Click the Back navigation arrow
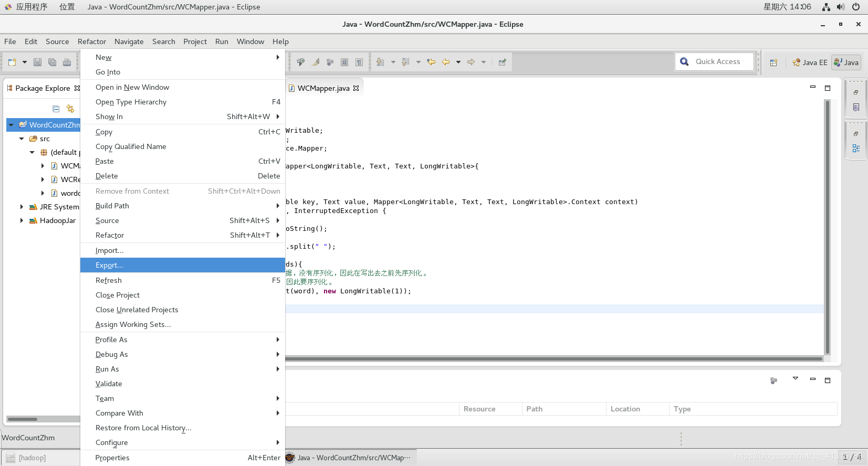Screen dimensions: 868x466 click(446, 62)
